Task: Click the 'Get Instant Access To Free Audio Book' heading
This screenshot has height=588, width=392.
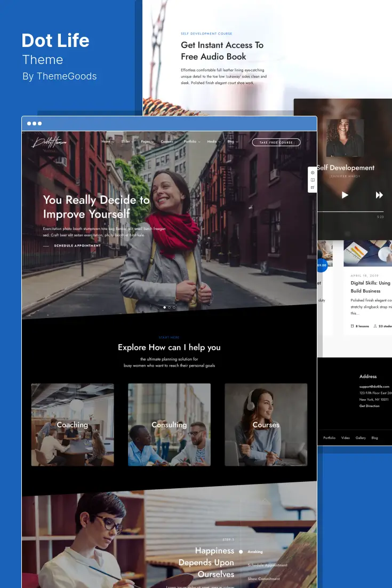Action: tap(222, 51)
